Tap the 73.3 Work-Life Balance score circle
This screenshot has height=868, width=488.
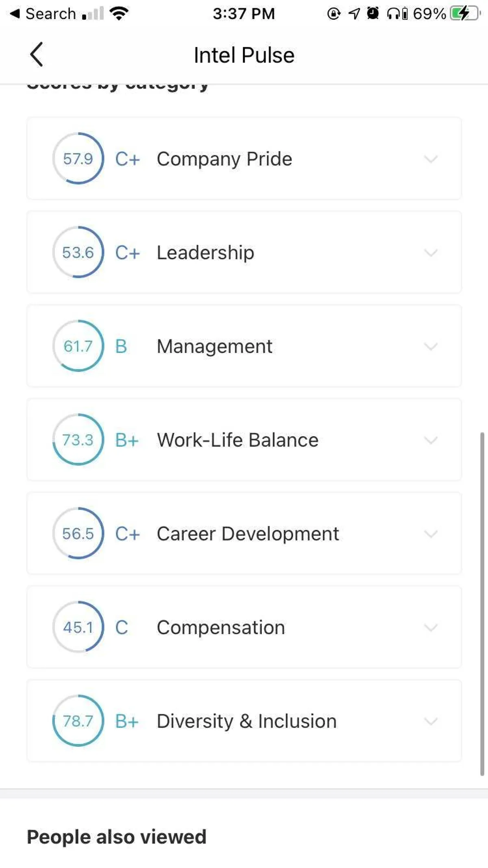point(78,440)
